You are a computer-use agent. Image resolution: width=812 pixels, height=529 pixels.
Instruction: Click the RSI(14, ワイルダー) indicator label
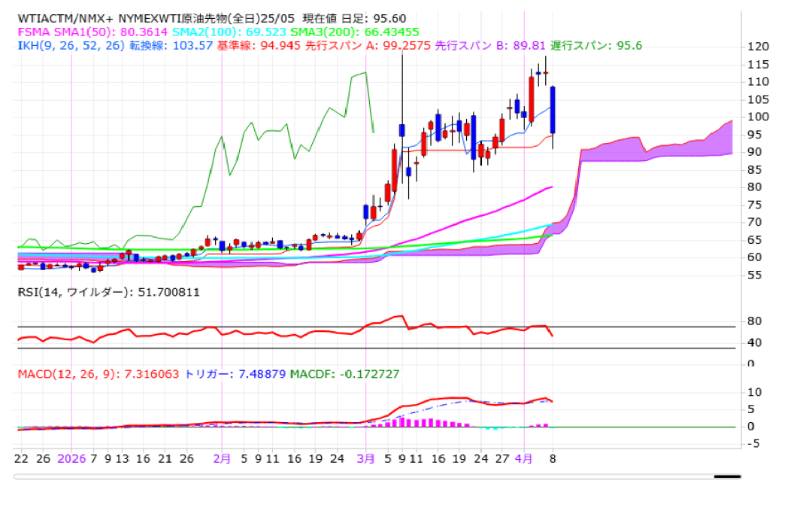[x=108, y=292]
